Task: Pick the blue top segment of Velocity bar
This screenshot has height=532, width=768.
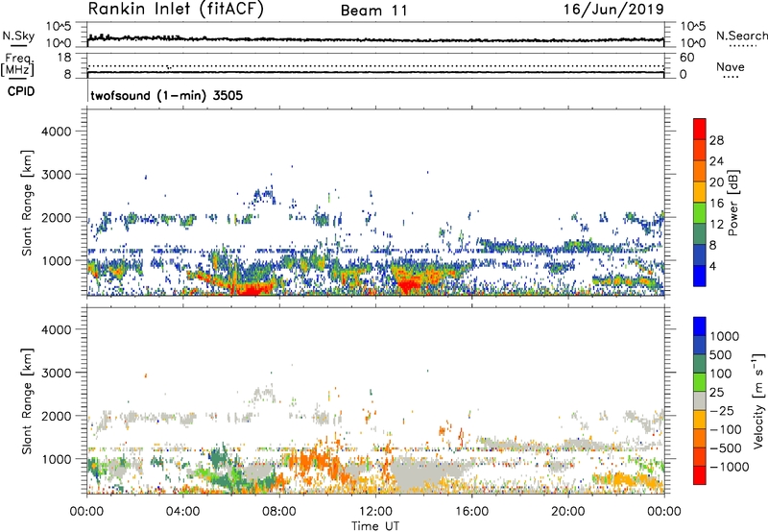Action: tap(700, 326)
